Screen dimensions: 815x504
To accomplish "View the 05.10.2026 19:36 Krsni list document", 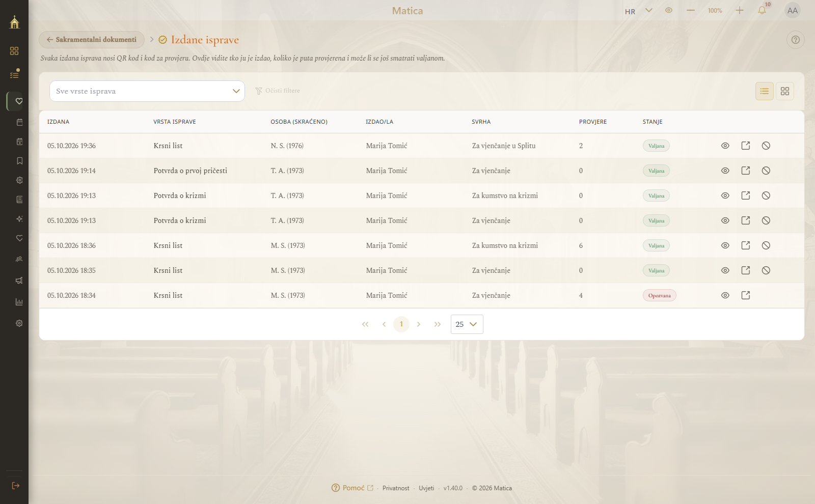I will click(x=725, y=146).
